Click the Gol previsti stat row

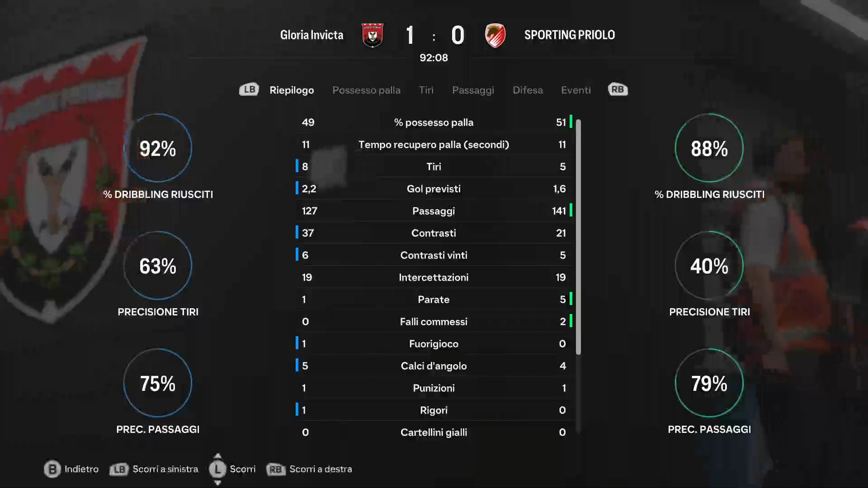434,188
